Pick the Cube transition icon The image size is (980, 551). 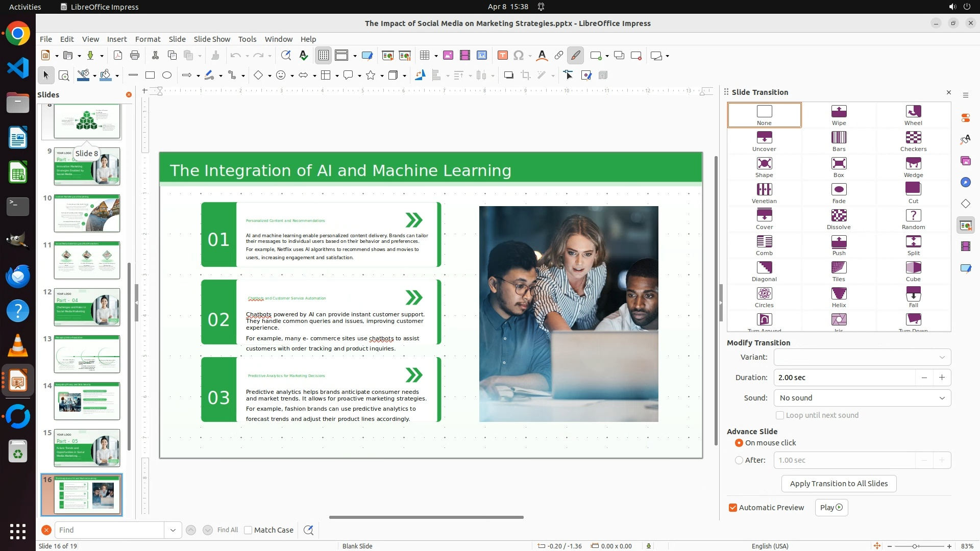click(913, 270)
